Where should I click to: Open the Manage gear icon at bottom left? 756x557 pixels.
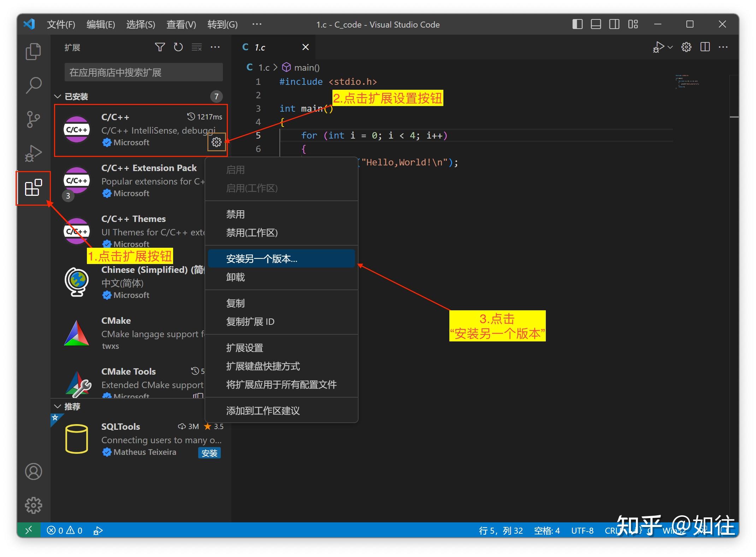click(x=33, y=505)
